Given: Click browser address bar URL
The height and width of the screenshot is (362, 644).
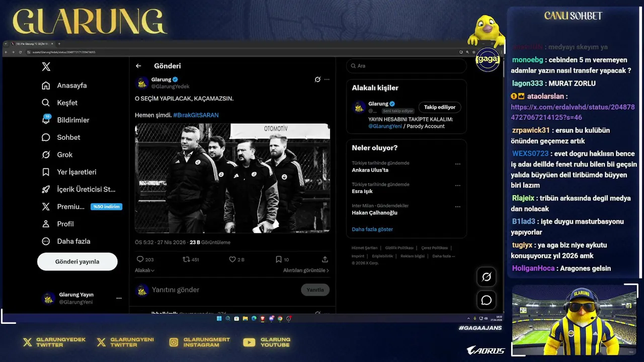Looking at the screenshot, I should pyautogui.click(x=63, y=52).
